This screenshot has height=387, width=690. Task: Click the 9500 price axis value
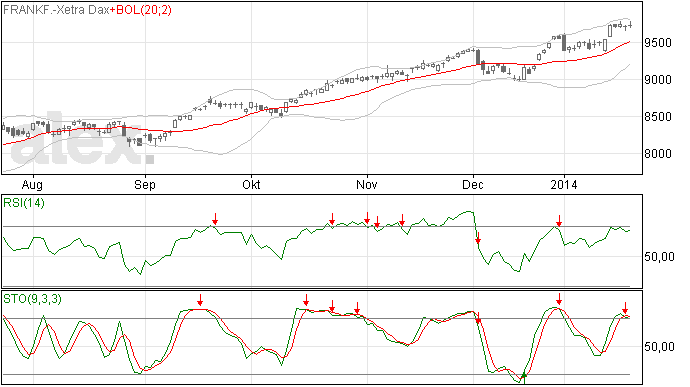[658, 43]
